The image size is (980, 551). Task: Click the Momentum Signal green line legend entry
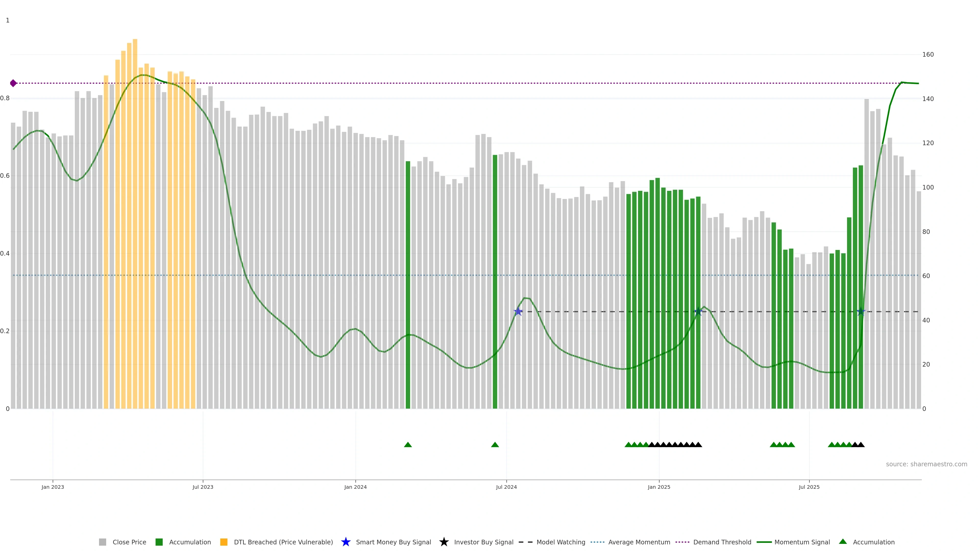(x=764, y=542)
